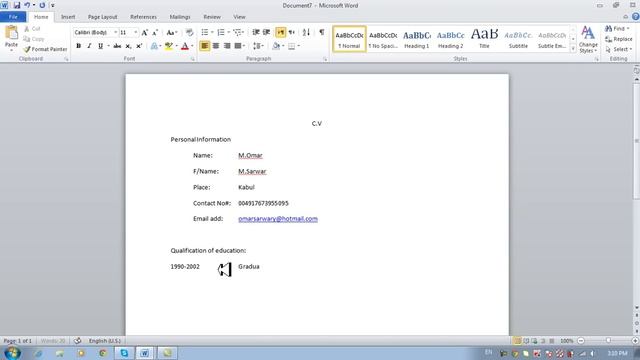Decrease paragraph indent
Viewport: 640px width, 360px height.
click(256, 32)
